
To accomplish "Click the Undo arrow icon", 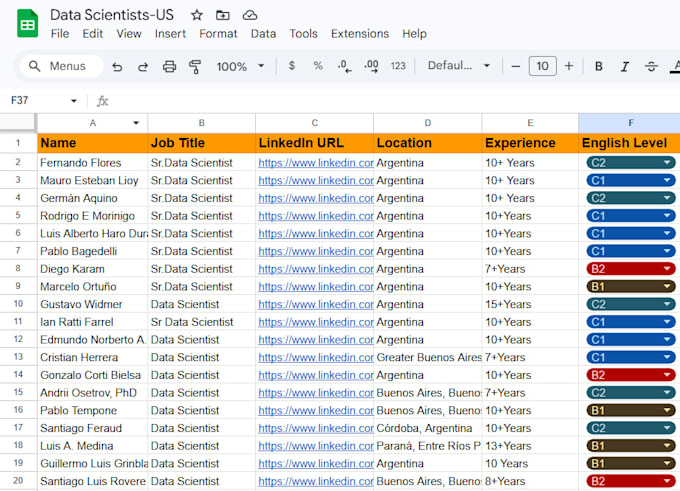I will [x=117, y=67].
